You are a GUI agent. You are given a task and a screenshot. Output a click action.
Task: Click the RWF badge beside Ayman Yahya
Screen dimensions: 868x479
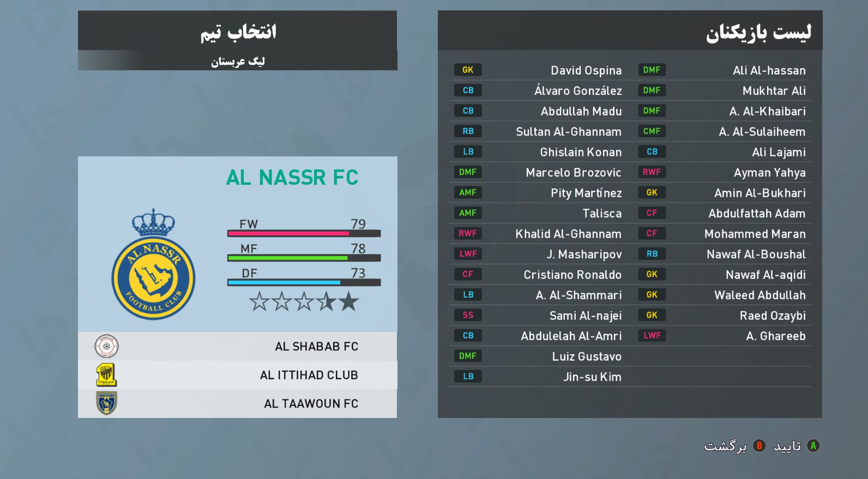coord(652,172)
